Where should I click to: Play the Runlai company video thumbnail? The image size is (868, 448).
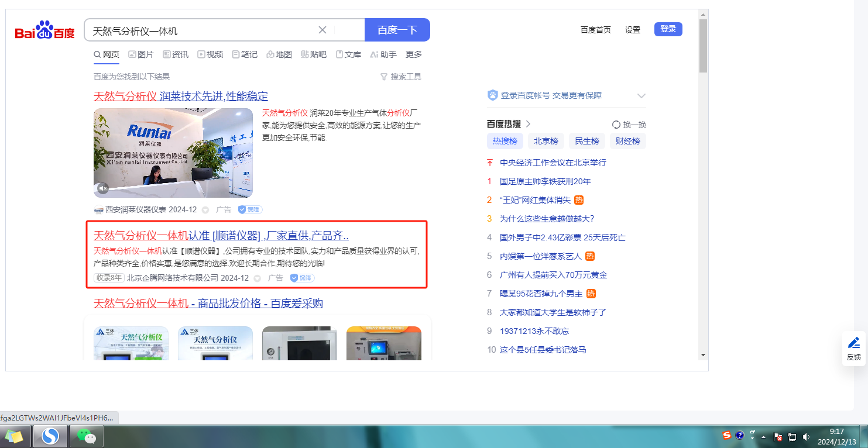click(173, 153)
